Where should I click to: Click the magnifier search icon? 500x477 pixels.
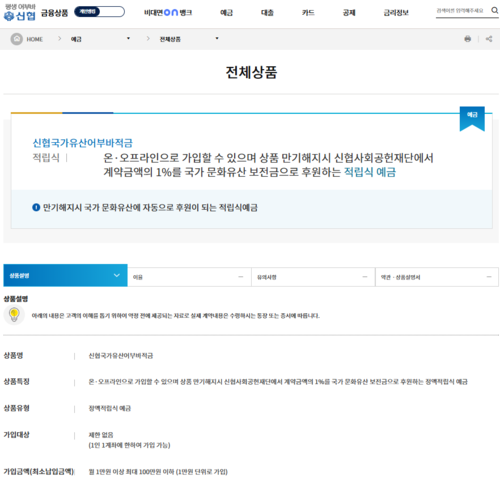pos(495,10)
